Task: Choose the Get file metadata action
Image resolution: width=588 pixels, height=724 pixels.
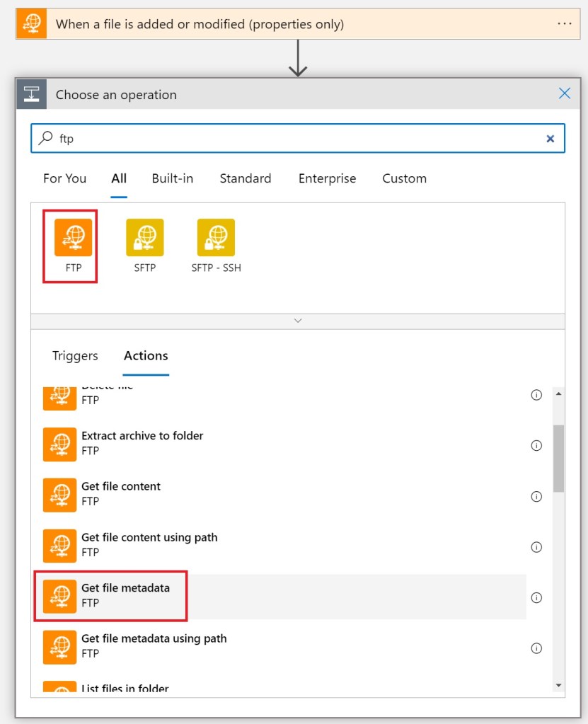Action: 125,594
